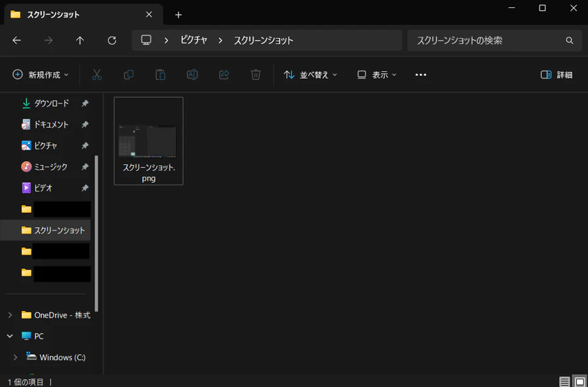Activate the Rename icon
This screenshot has width=588, height=387.
192,74
